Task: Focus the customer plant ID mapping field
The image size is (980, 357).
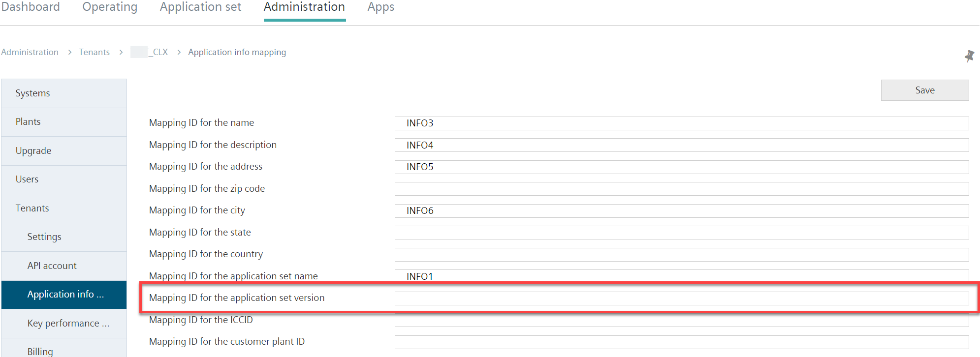Action: coord(682,342)
